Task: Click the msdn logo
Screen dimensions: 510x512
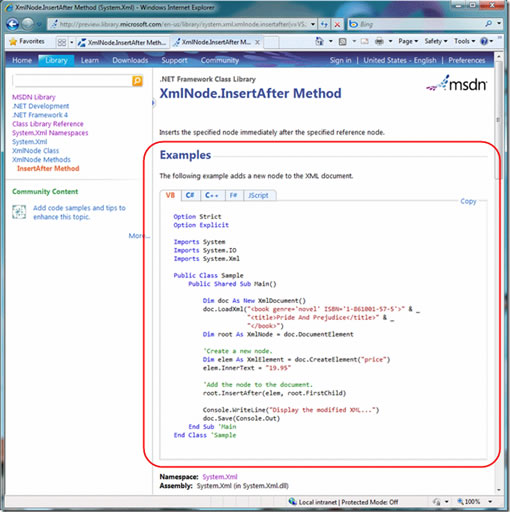Action: coord(456,83)
